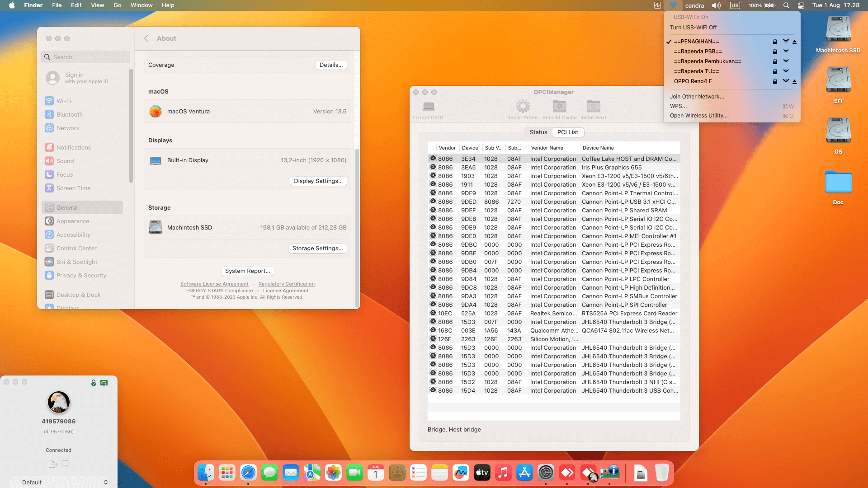
Task: Select OPPO Reno4 F network
Action: pos(732,81)
